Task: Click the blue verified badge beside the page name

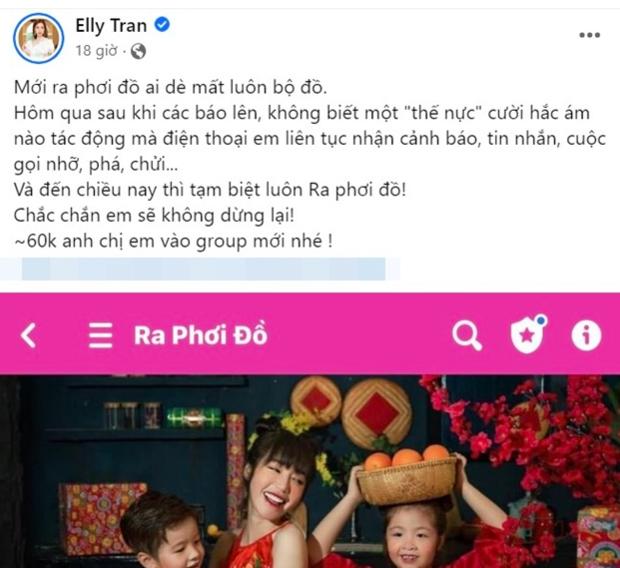Action: pos(162,25)
